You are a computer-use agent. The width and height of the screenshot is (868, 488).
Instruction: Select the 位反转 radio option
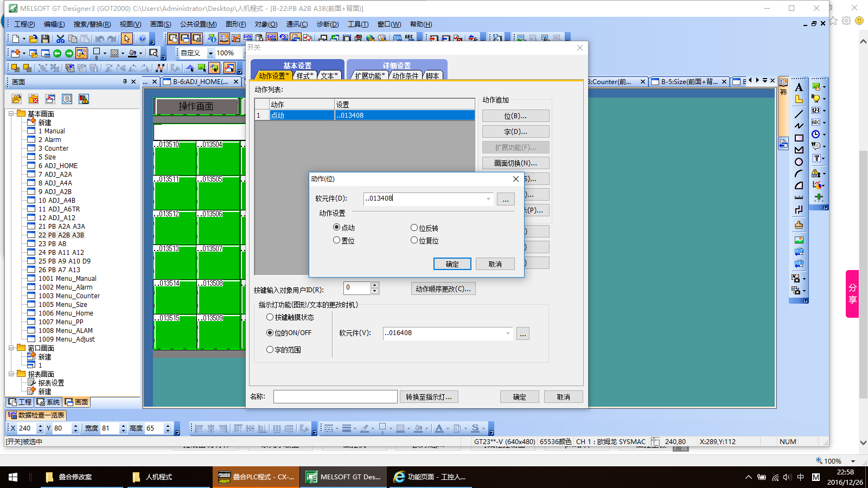click(414, 228)
